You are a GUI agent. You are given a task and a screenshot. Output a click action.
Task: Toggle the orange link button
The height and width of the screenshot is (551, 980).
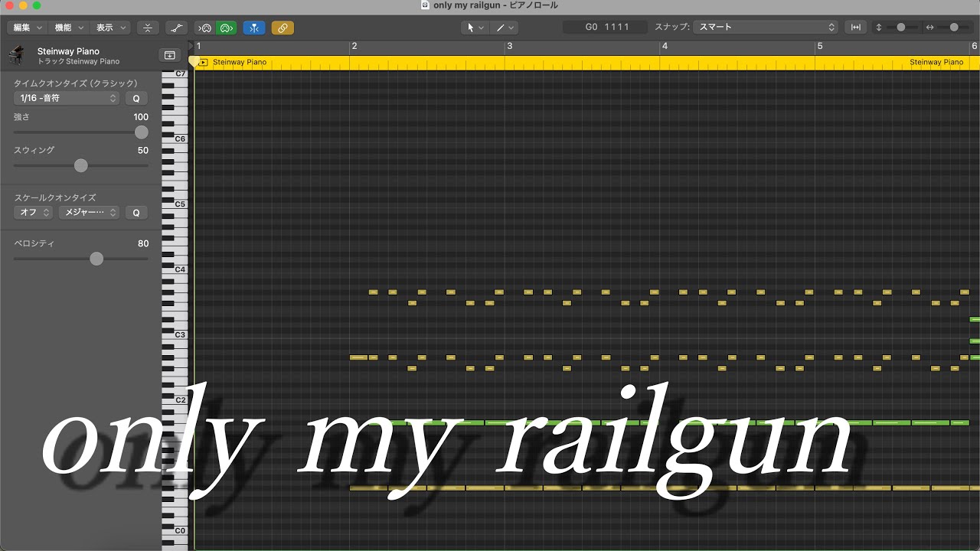click(x=283, y=28)
